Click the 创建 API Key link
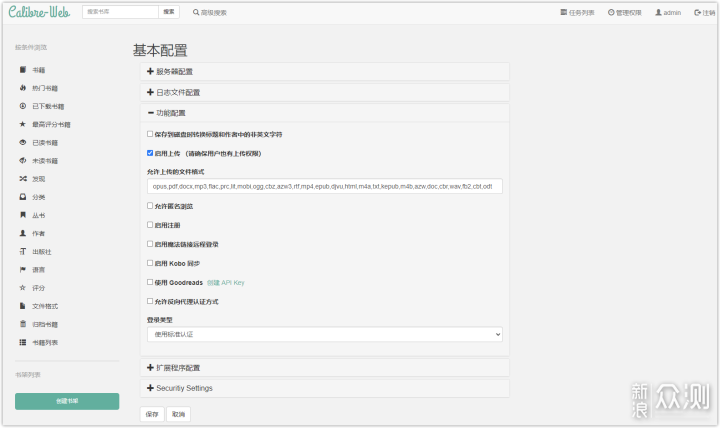The width and height of the screenshot is (720, 428). coord(225,282)
